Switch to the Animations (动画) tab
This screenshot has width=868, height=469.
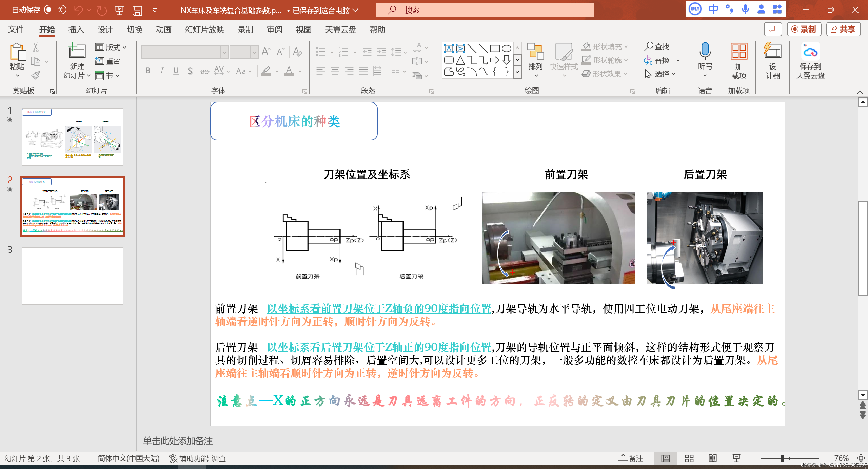coord(164,30)
